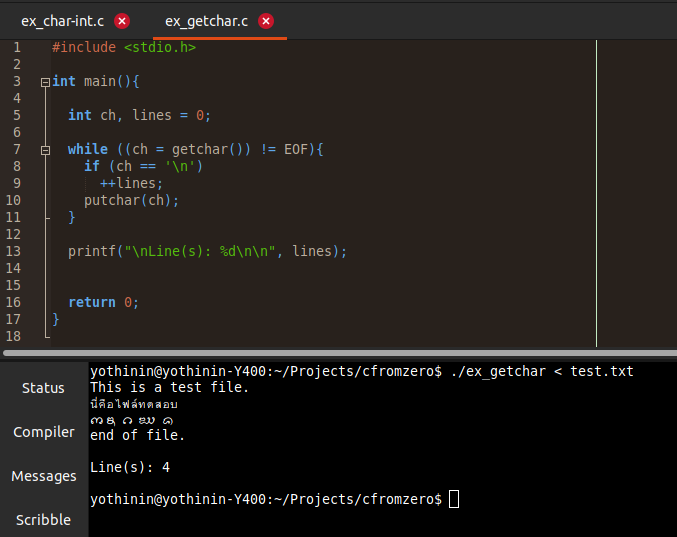Click the closing brace on line 11
This screenshot has width=677, height=537.
coord(72,217)
